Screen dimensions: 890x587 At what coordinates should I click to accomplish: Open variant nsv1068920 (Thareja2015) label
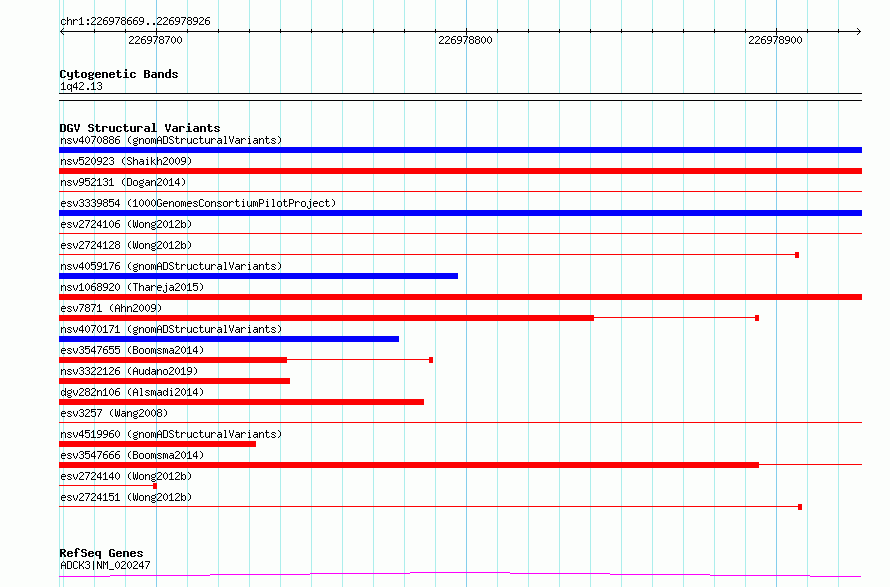coord(132,287)
